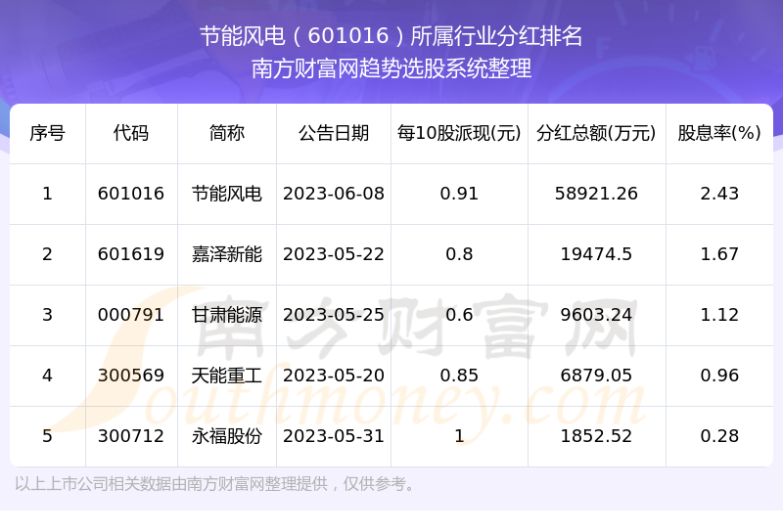Click the total dividend 9603.24
Viewport: 783px width, 532px height.
pos(596,315)
